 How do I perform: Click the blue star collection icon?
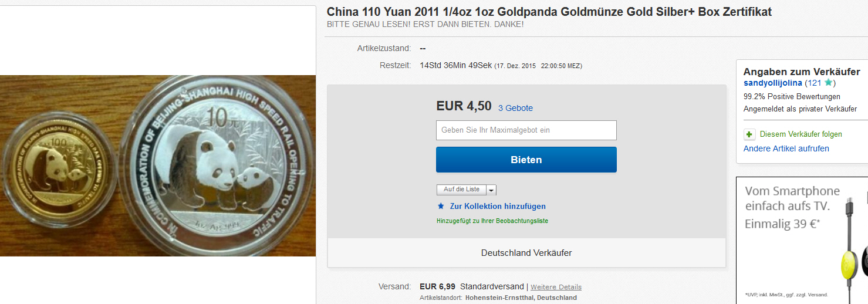441,206
